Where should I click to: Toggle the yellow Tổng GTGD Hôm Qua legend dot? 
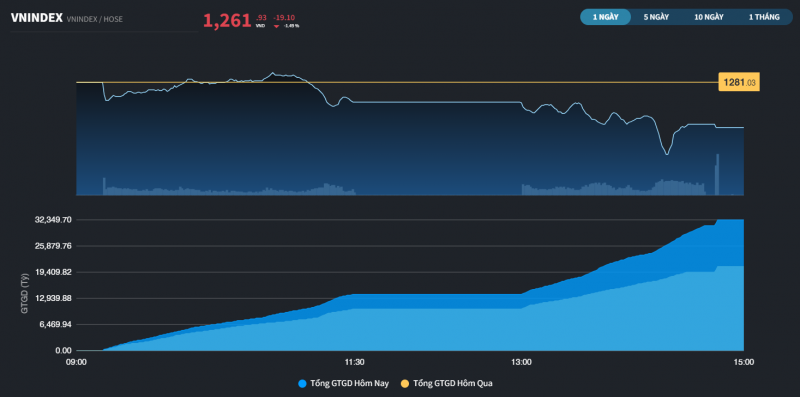(405, 383)
